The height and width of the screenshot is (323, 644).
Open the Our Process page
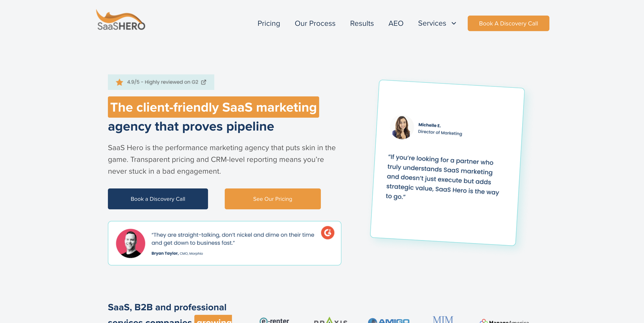tap(315, 23)
